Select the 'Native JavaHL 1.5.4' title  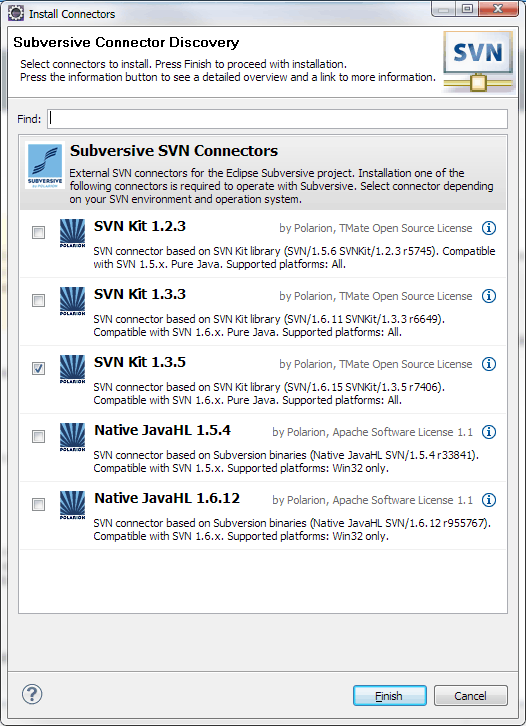click(x=163, y=430)
